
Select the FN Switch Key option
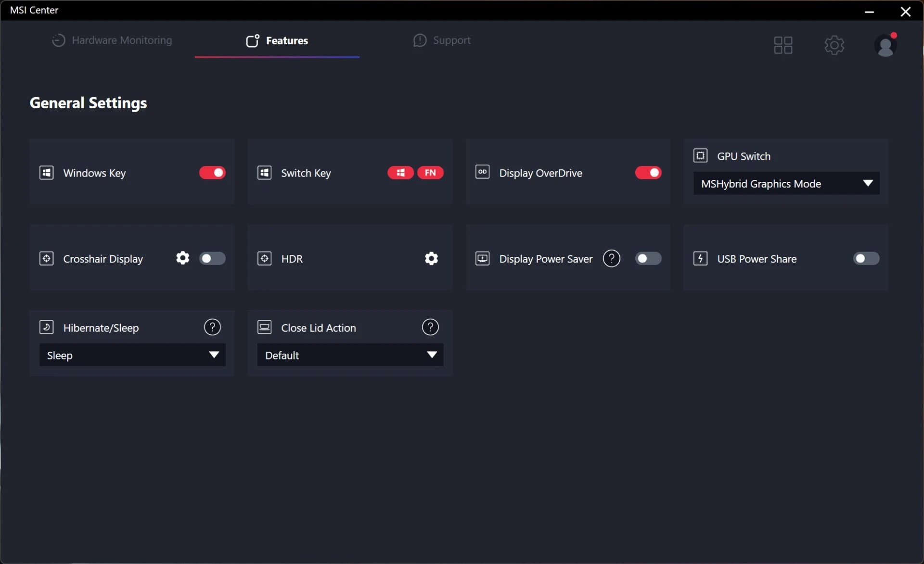click(430, 173)
